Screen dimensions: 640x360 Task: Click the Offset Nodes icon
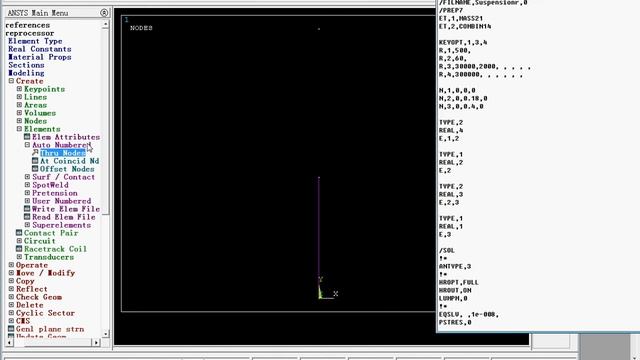(x=35, y=169)
